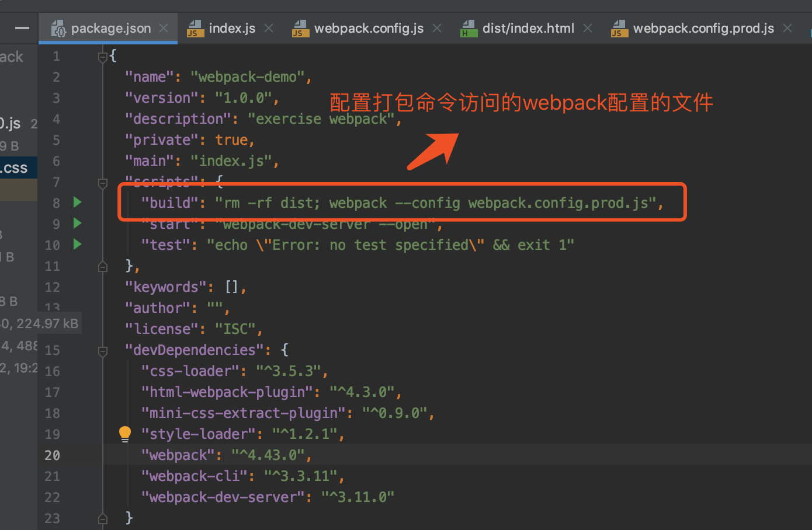Close the webpack.config.js tab
812x530 pixels.
pos(437,28)
